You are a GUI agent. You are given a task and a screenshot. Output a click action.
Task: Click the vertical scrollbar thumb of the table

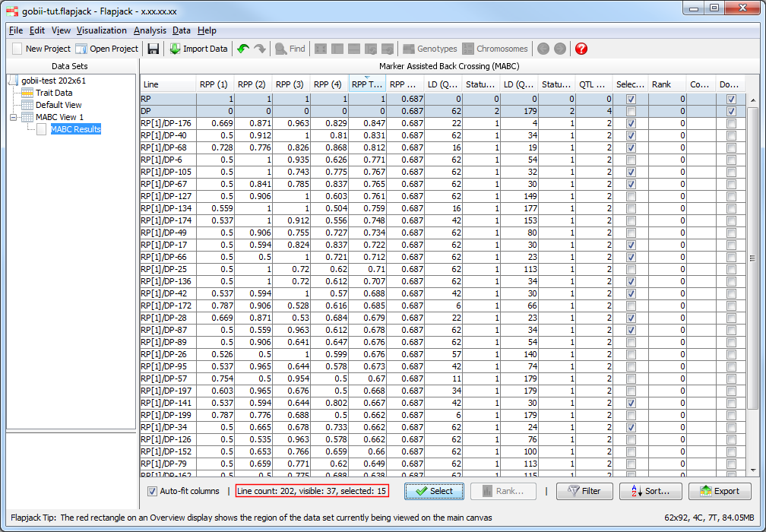[753, 259]
